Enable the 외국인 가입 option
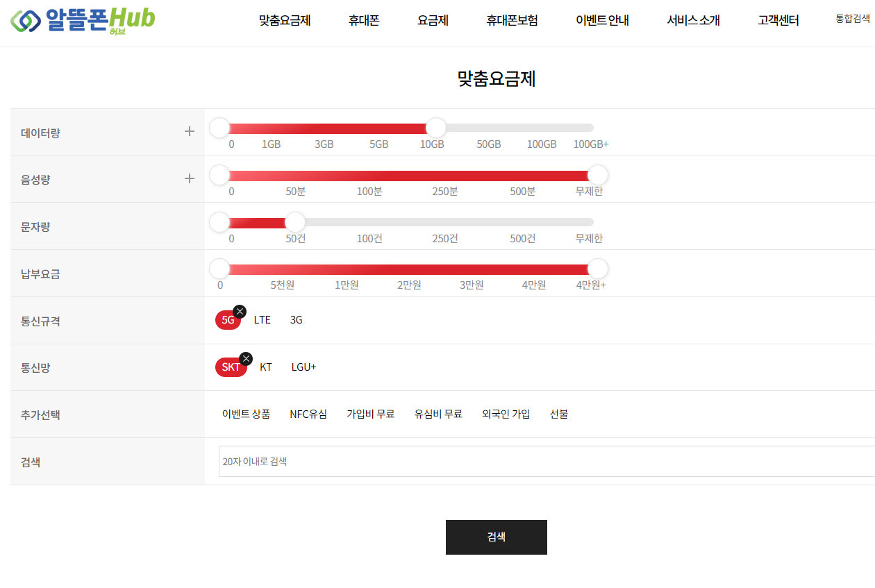The image size is (875, 588). pyautogui.click(x=506, y=414)
